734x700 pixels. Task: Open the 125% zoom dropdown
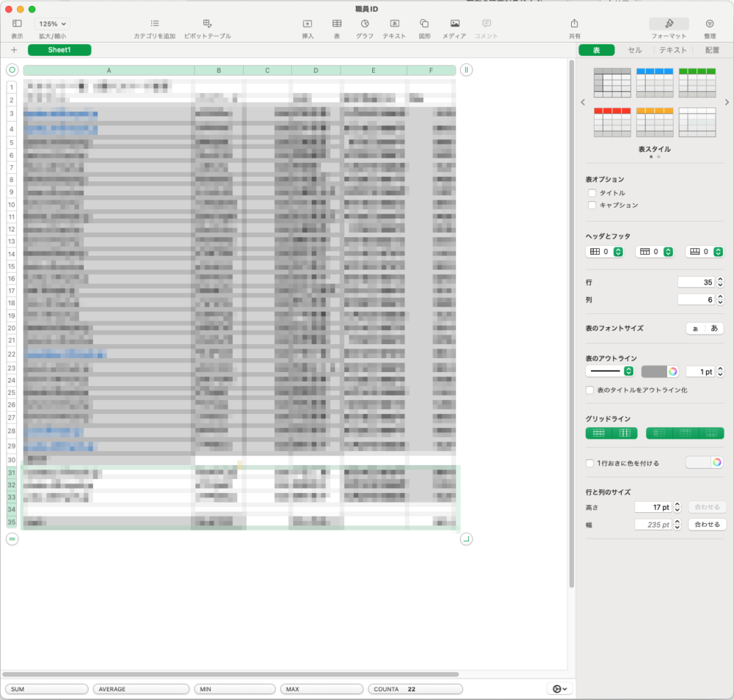[x=53, y=24]
